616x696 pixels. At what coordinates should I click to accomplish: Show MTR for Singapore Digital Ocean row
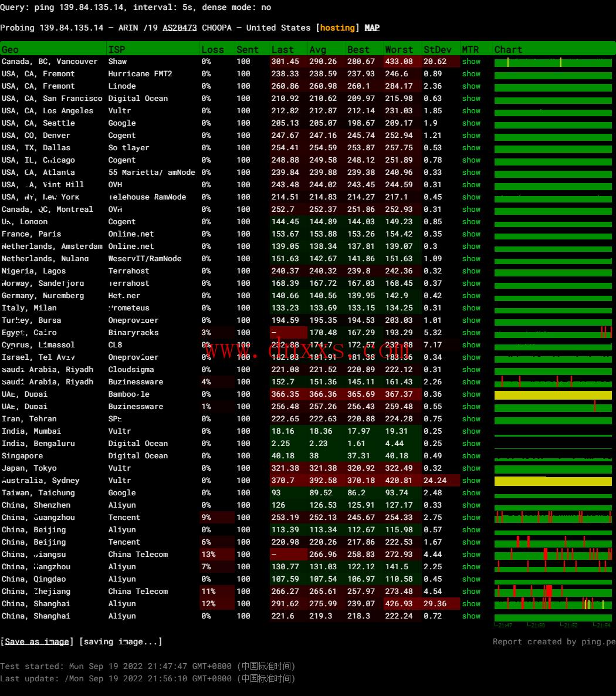[x=471, y=456]
